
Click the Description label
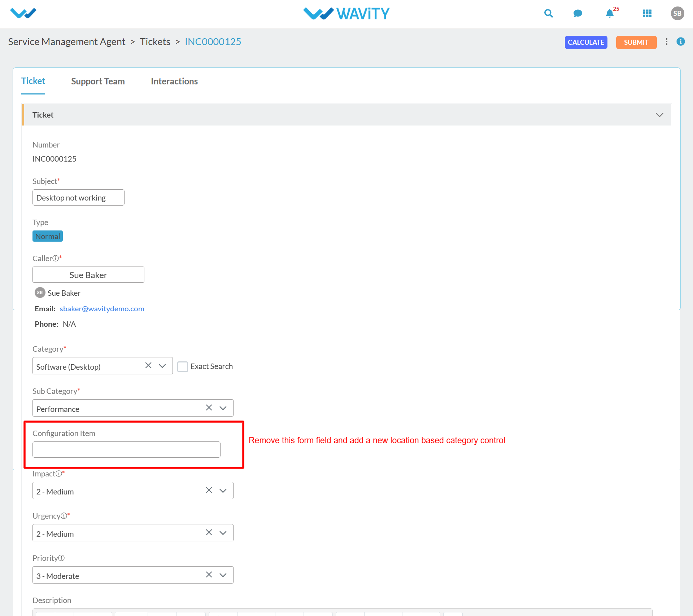[x=52, y=600]
